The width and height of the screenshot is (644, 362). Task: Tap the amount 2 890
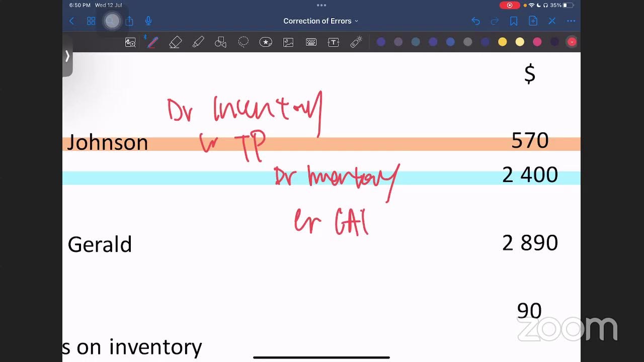(x=530, y=243)
